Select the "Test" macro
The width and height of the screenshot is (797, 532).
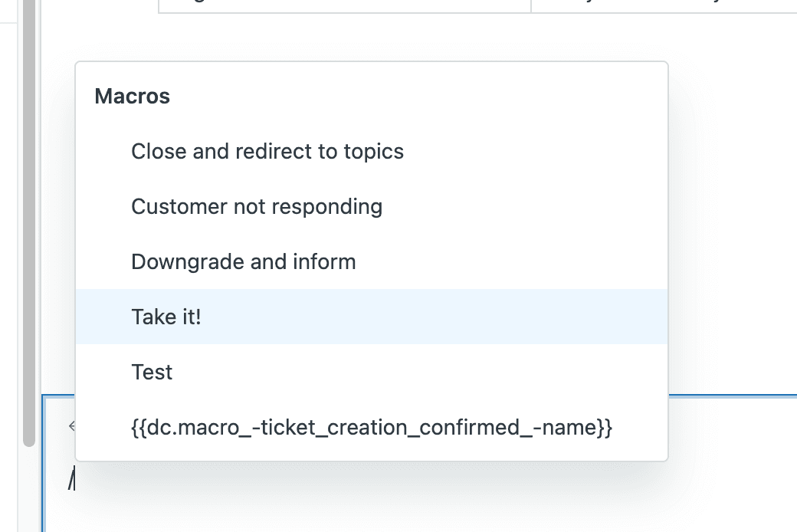point(152,372)
